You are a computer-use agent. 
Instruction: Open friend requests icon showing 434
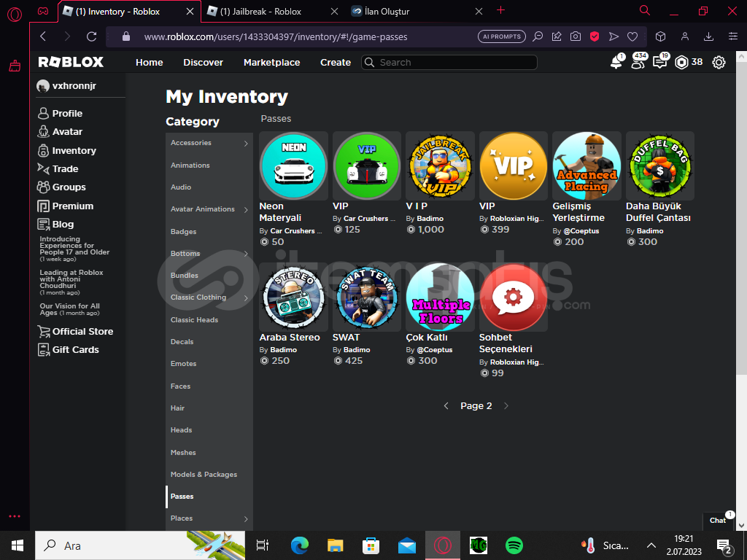[x=638, y=61]
